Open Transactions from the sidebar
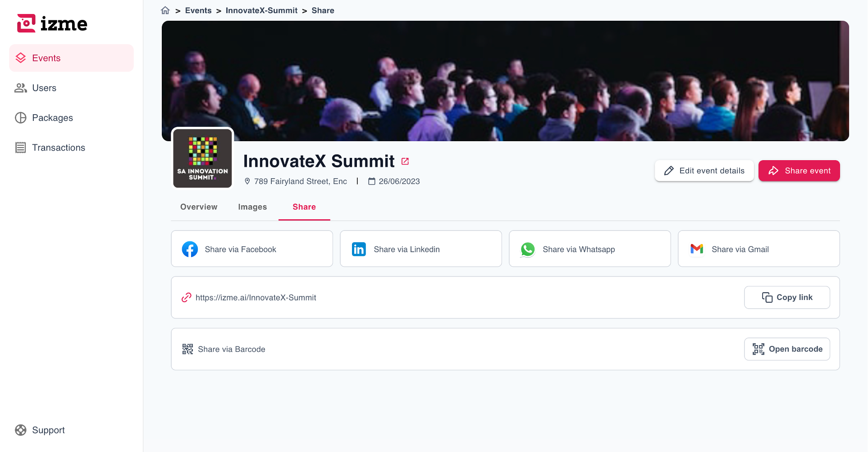The width and height of the screenshot is (868, 452). click(59, 148)
